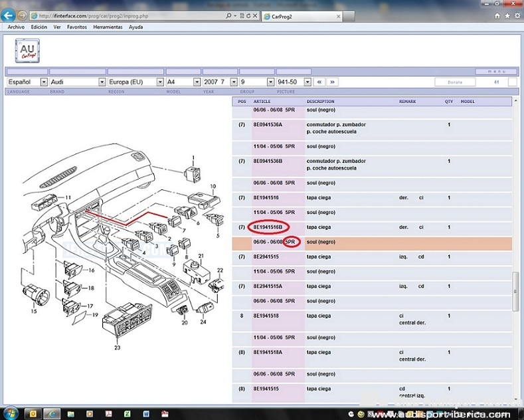The width and height of the screenshot is (524, 420).
Task: Open the Archivo menu
Action: (x=16, y=27)
